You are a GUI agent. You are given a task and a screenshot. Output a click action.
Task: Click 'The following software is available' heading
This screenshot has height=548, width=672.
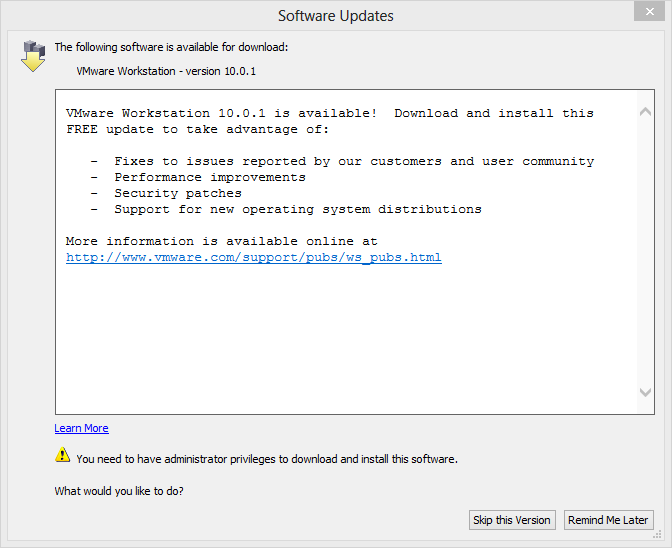coord(171,47)
